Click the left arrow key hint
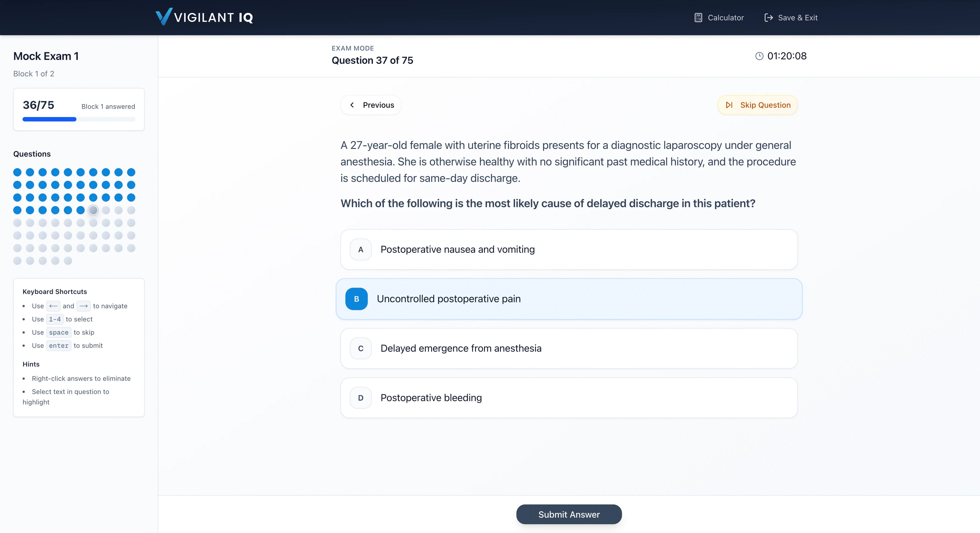980x533 pixels. pyautogui.click(x=53, y=306)
